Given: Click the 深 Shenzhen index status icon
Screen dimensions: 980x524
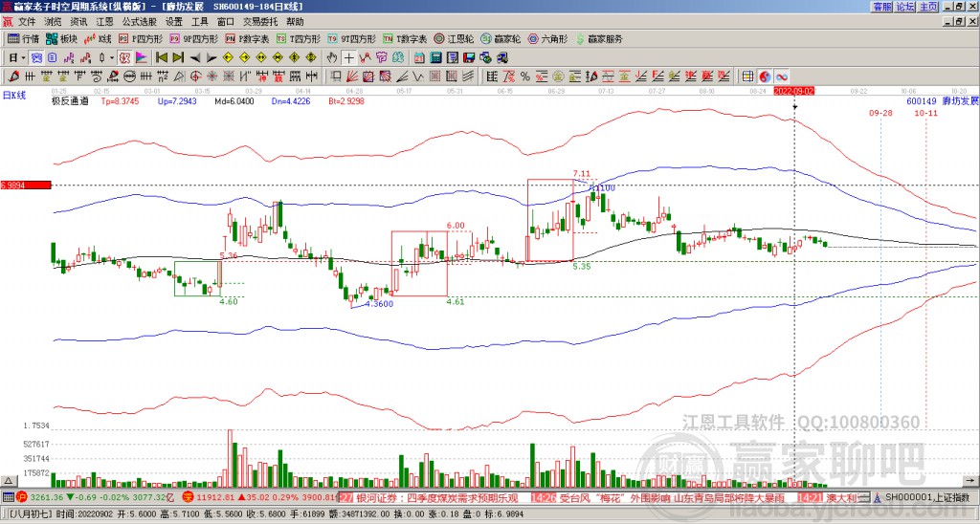Looking at the screenshot, I should pos(187,498).
